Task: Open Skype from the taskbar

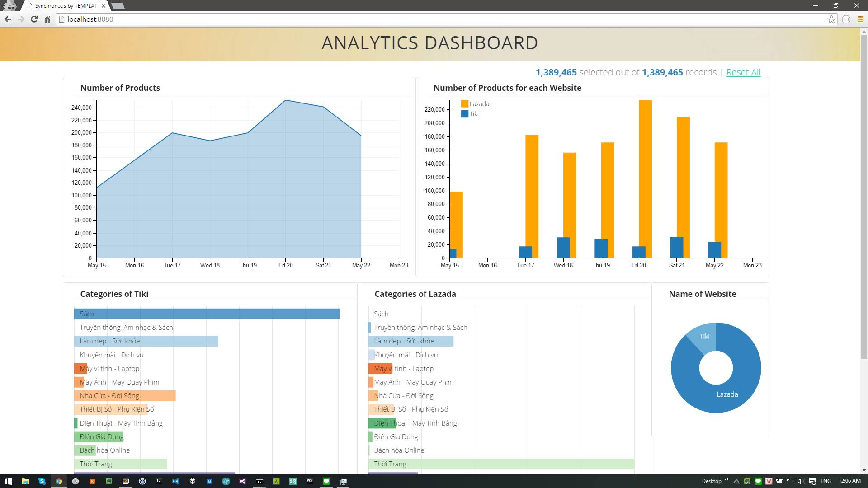Action: (x=42, y=481)
